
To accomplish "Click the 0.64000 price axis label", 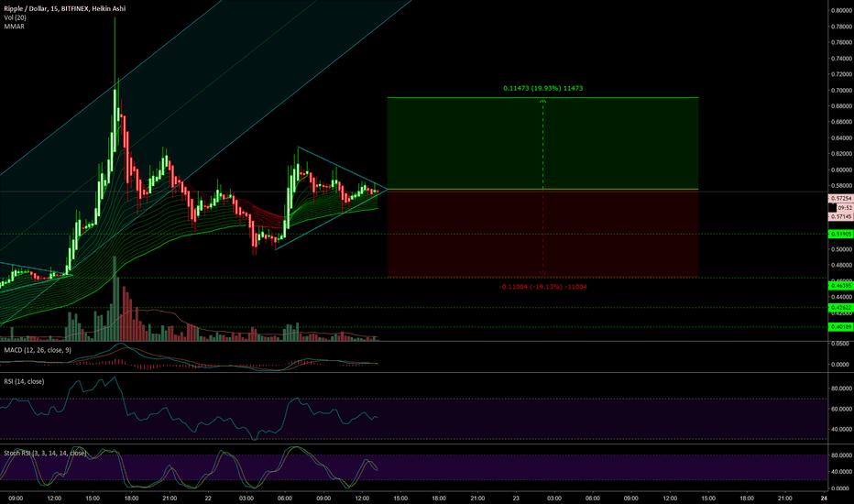I will (841, 138).
